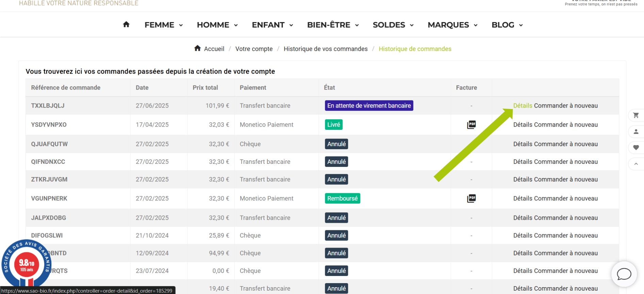The width and height of the screenshot is (644, 294).
Task: Click the Société des Avis Garantis badge
Action: pos(26,263)
